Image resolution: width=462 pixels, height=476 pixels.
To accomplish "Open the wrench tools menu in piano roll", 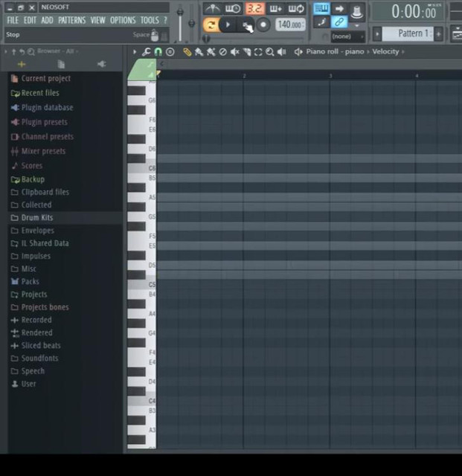I will [x=147, y=52].
